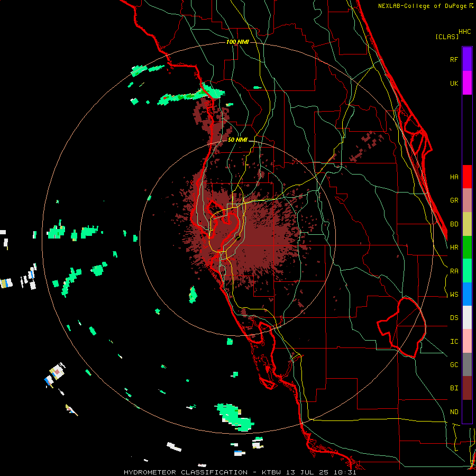Screen dimensions: 476x476
Task: Click the HA legend label
Action: (x=454, y=177)
